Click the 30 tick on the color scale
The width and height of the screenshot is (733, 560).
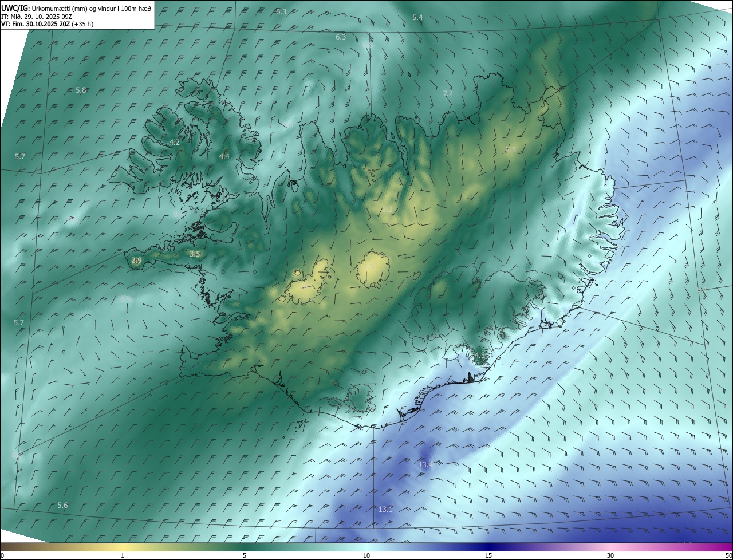point(610,555)
